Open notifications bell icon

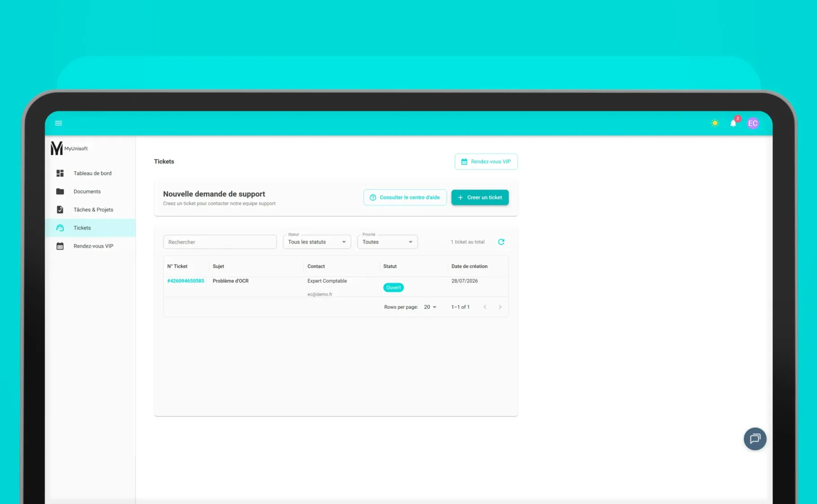click(x=734, y=123)
